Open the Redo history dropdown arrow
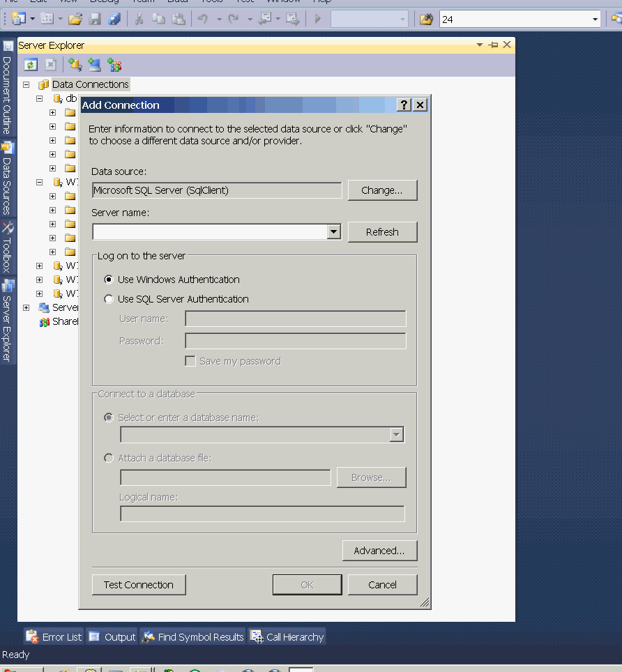The image size is (622, 672). (250, 20)
